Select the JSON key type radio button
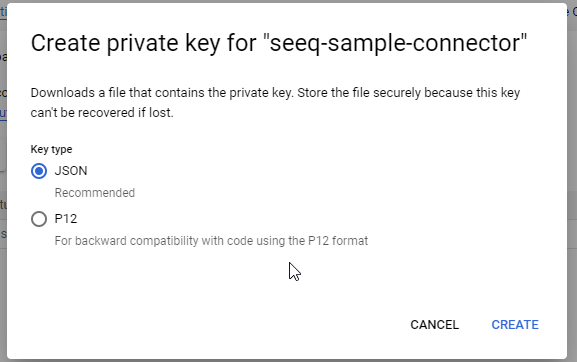The width and height of the screenshot is (577, 362). [x=39, y=171]
